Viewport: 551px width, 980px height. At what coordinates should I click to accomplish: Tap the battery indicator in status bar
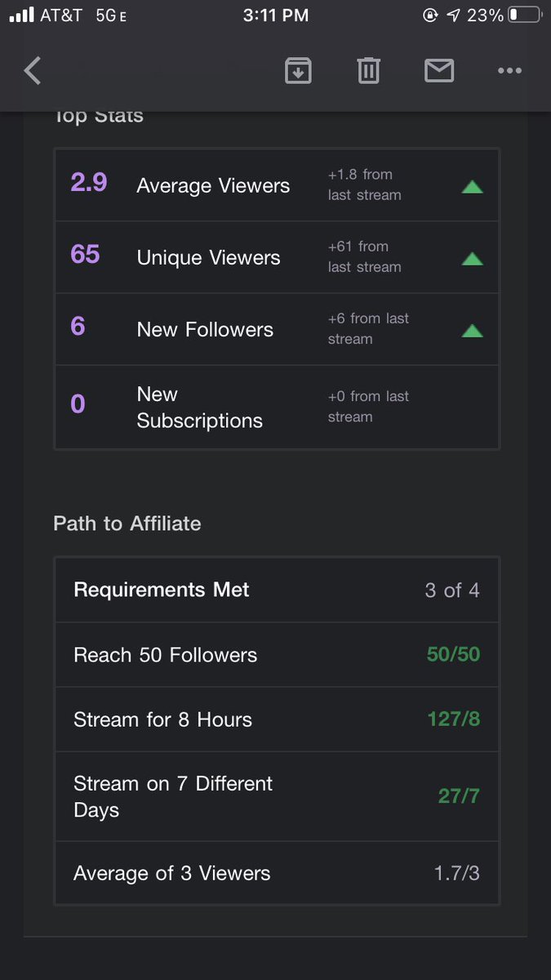(523, 15)
